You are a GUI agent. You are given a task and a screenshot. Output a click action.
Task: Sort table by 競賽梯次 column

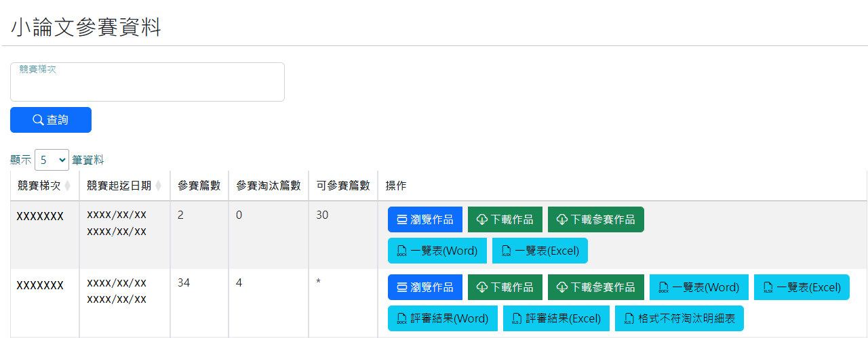point(67,186)
